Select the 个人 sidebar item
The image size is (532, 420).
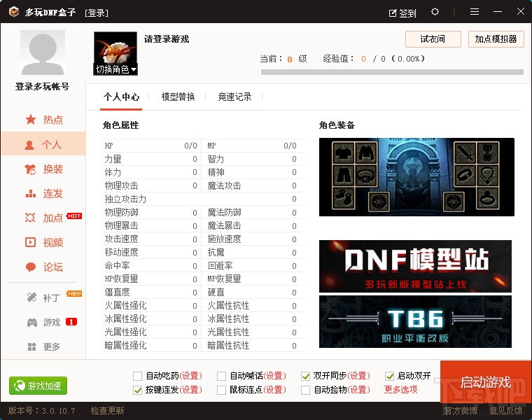click(44, 143)
